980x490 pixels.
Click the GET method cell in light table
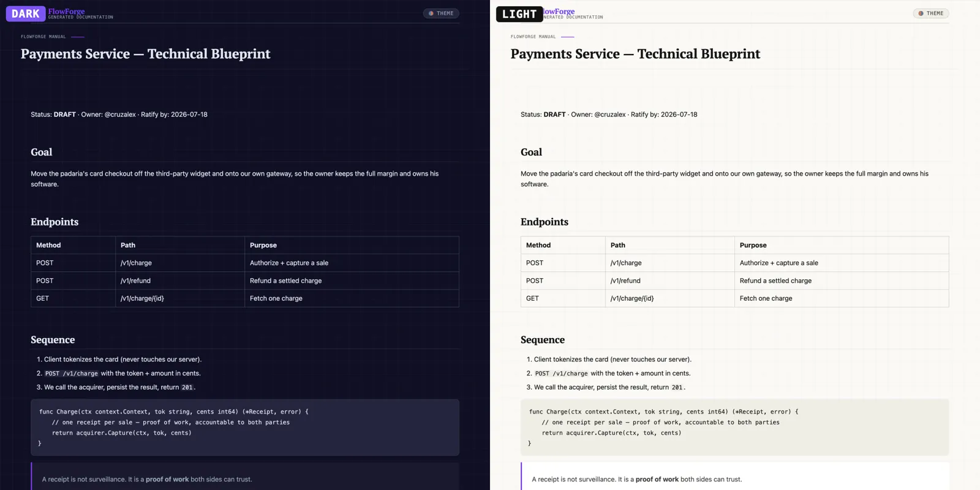[563, 298]
